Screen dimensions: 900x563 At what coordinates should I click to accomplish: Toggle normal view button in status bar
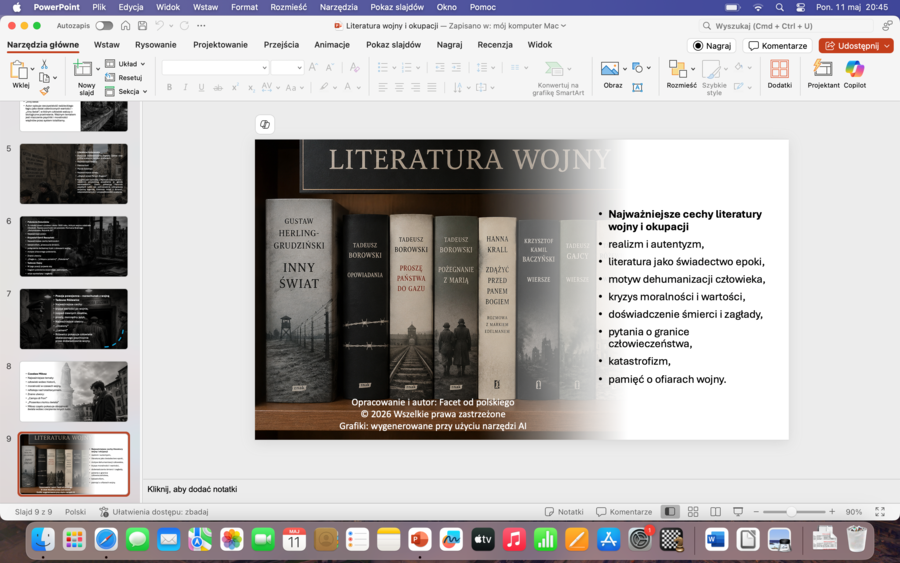coord(670,511)
